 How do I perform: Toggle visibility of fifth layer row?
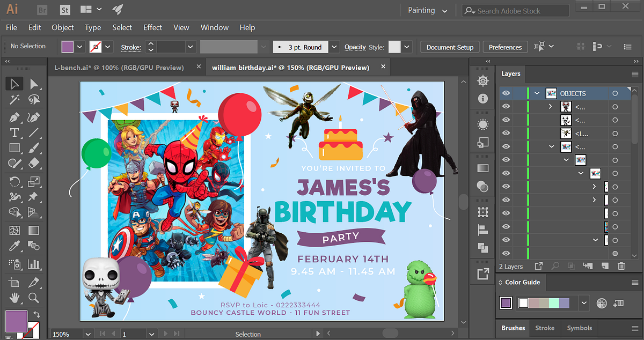[506, 146]
